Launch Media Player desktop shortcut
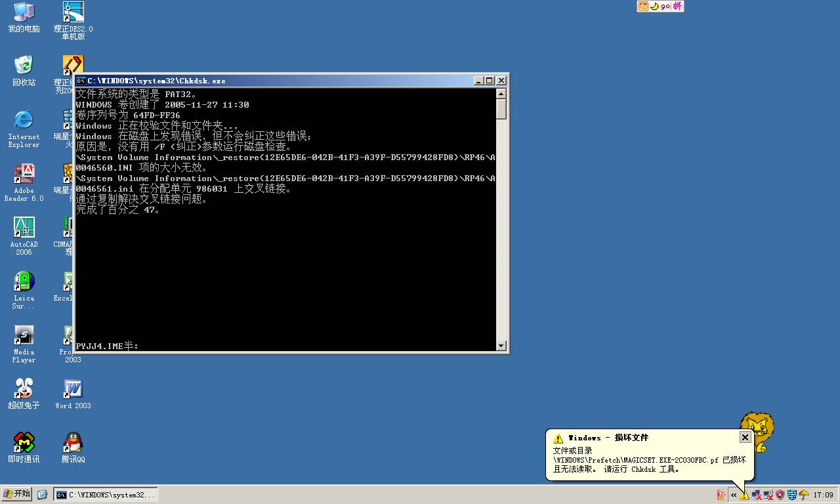Viewport: 840px width, 504px height. (x=24, y=344)
